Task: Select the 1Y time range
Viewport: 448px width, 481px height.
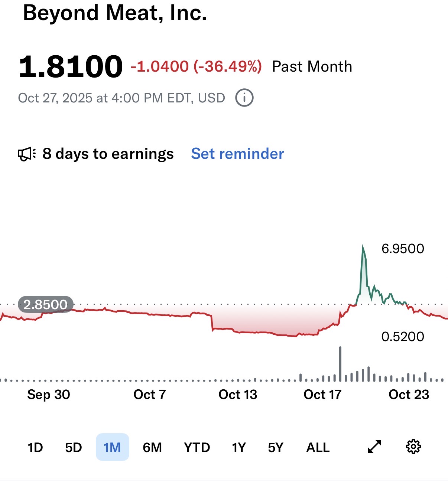Action: (x=239, y=447)
